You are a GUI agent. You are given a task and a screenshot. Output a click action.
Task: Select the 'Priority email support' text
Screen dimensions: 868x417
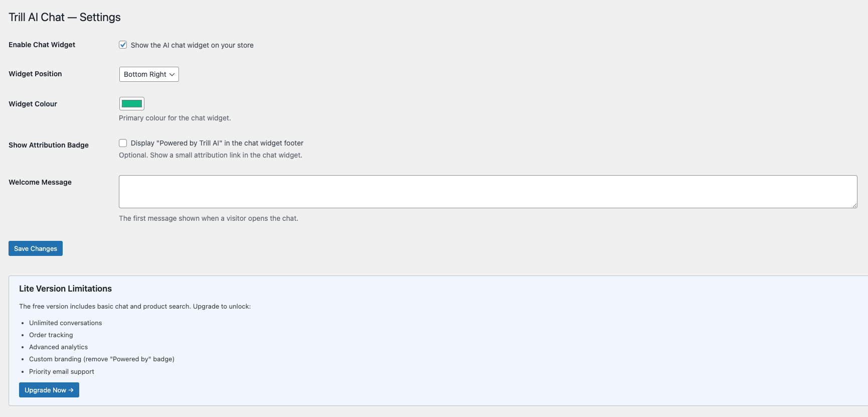tap(61, 371)
